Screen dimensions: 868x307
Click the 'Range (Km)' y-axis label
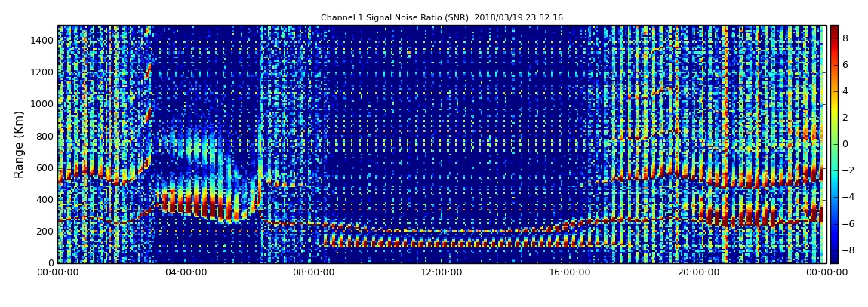tap(19, 144)
